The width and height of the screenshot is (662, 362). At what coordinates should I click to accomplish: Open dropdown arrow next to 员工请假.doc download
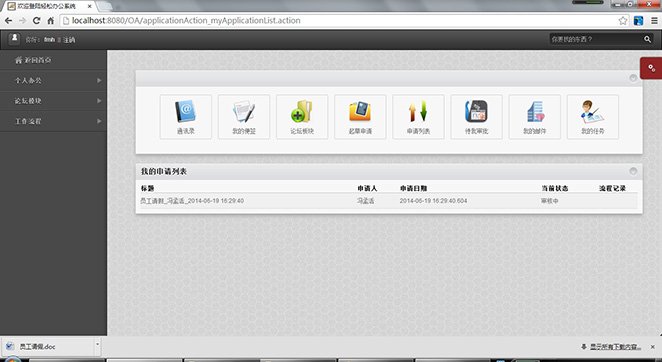pyautogui.click(x=98, y=344)
